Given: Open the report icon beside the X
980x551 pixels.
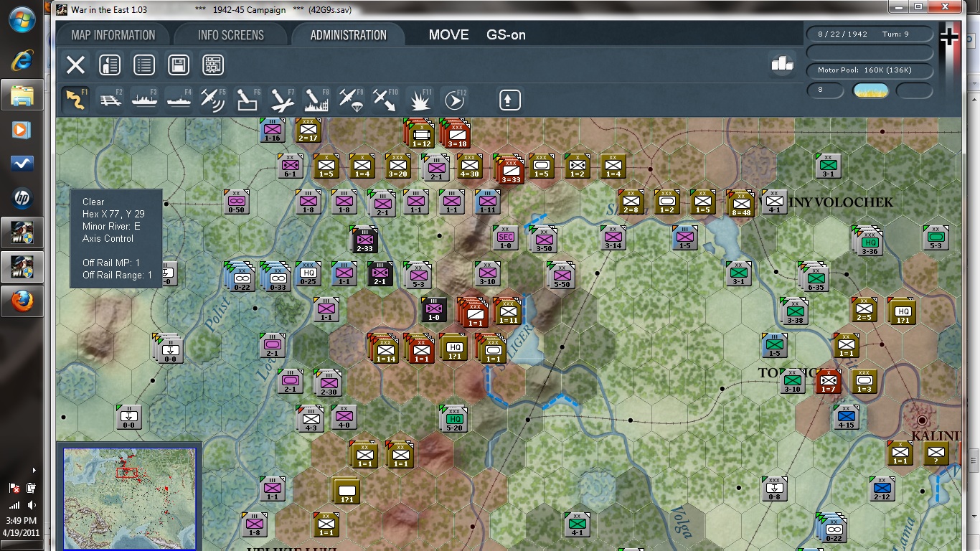Looking at the screenshot, I should [x=110, y=65].
